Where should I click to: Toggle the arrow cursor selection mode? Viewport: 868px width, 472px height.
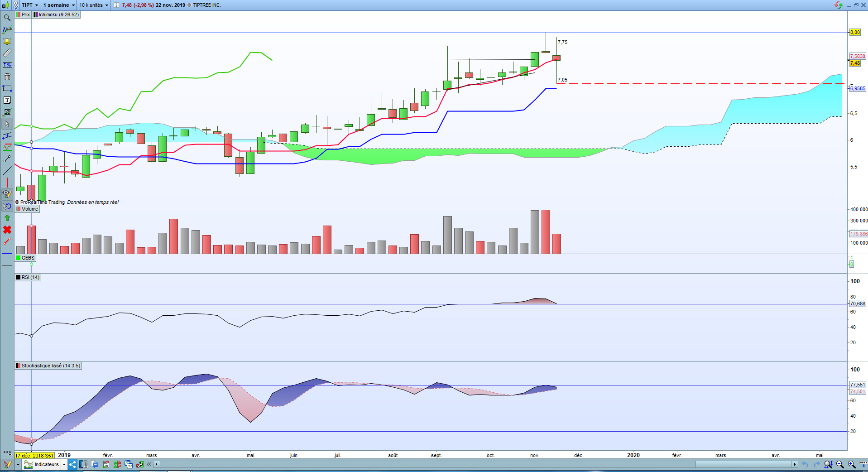click(x=7, y=124)
